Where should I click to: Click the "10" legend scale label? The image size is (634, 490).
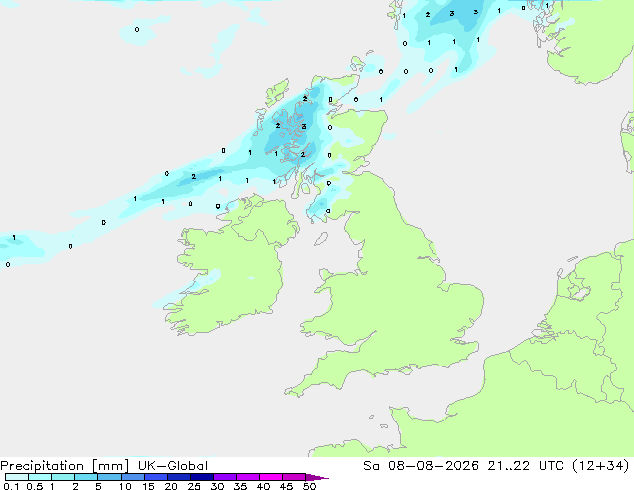coord(125,486)
